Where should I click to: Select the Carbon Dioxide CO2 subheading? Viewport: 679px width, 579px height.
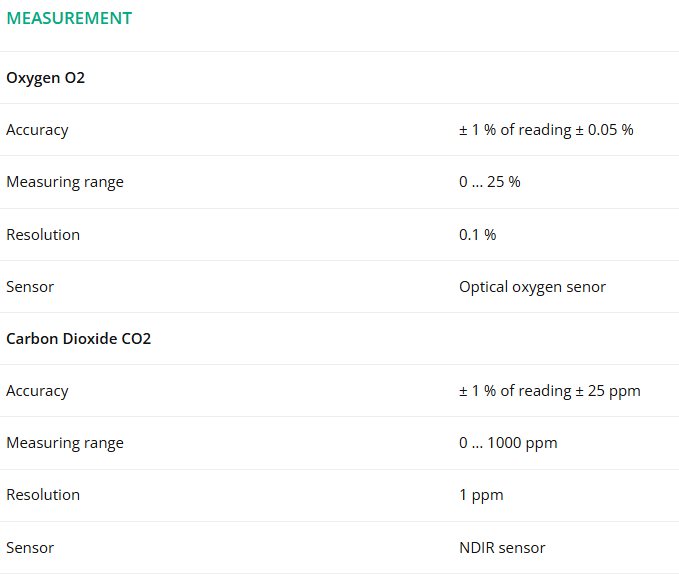pyautogui.click(x=78, y=339)
